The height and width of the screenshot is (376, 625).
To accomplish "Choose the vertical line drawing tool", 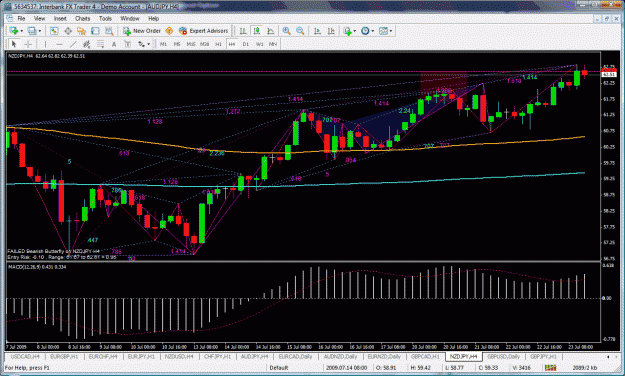I will click(45, 44).
